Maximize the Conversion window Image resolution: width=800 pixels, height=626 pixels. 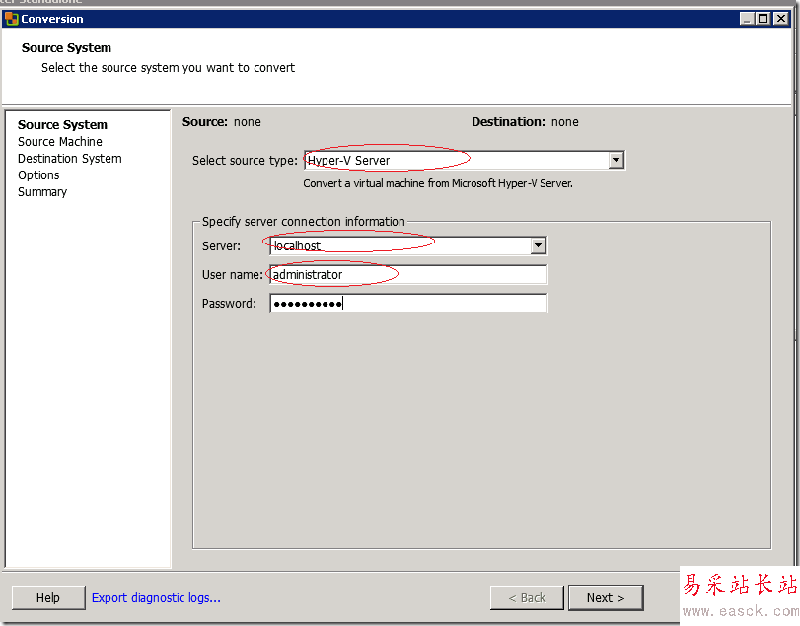(x=764, y=18)
